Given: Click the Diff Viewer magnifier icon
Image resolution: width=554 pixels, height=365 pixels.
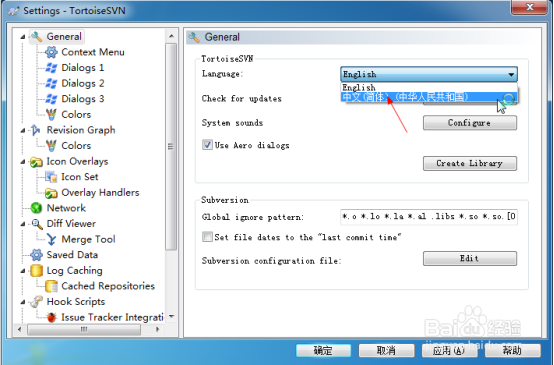Looking at the screenshot, I should pos(36,224).
